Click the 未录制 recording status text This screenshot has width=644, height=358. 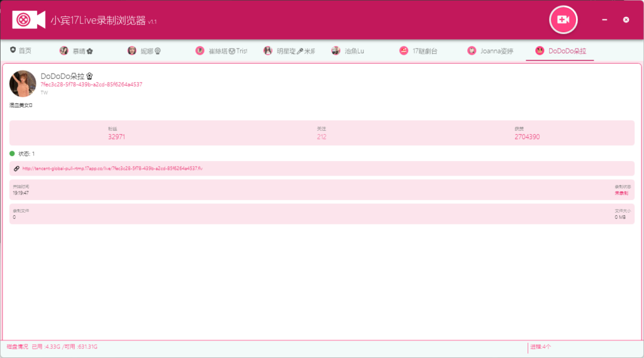click(621, 193)
